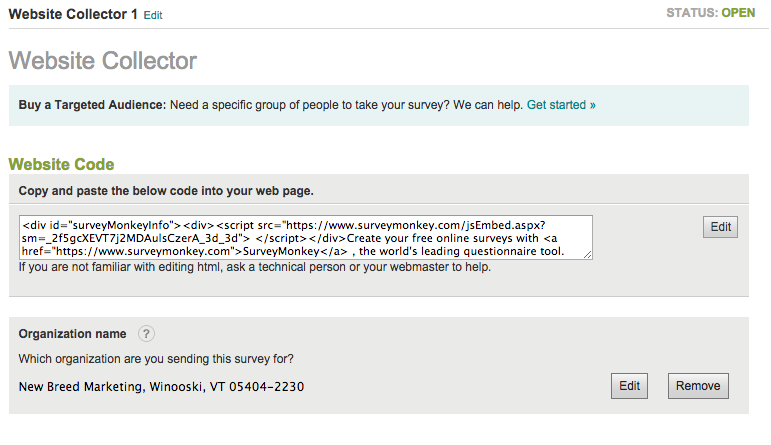
Task: Click Edit button next to embed code
Action: [x=720, y=227]
